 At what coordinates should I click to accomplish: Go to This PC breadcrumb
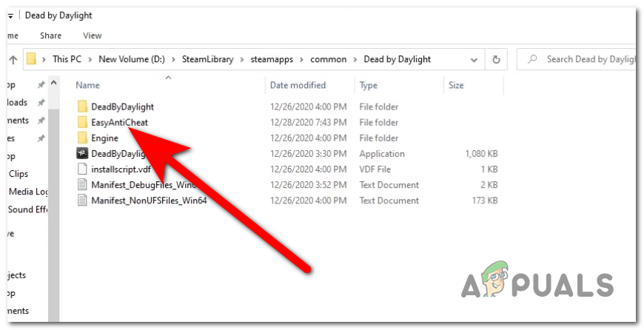coord(67,59)
